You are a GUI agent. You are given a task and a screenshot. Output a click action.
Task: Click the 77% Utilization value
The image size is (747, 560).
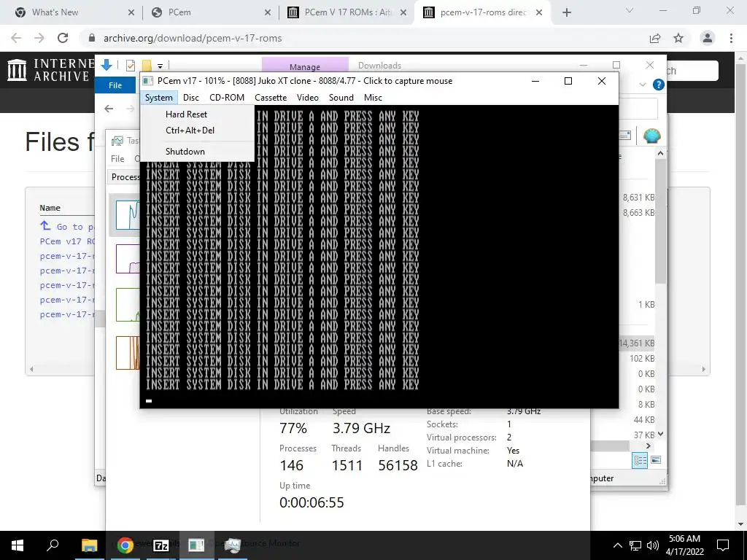[x=293, y=428]
